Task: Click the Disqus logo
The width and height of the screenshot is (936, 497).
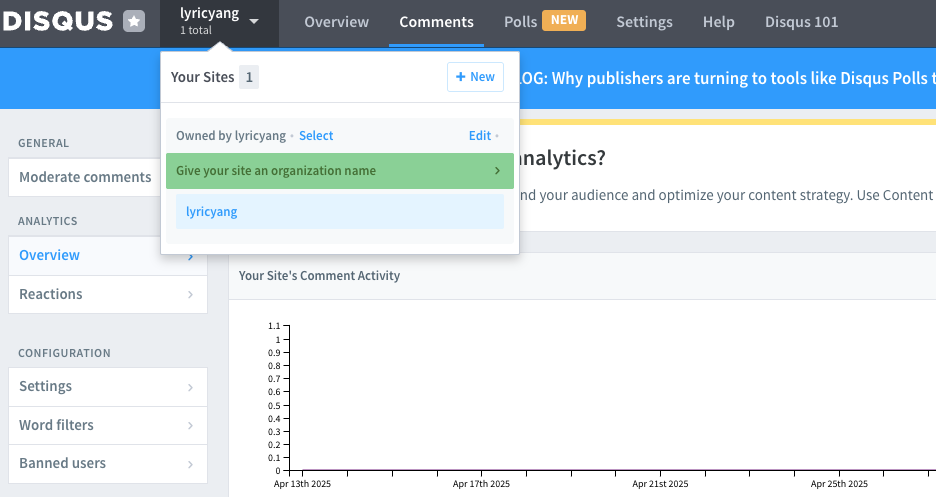Action: pyautogui.click(x=57, y=21)
